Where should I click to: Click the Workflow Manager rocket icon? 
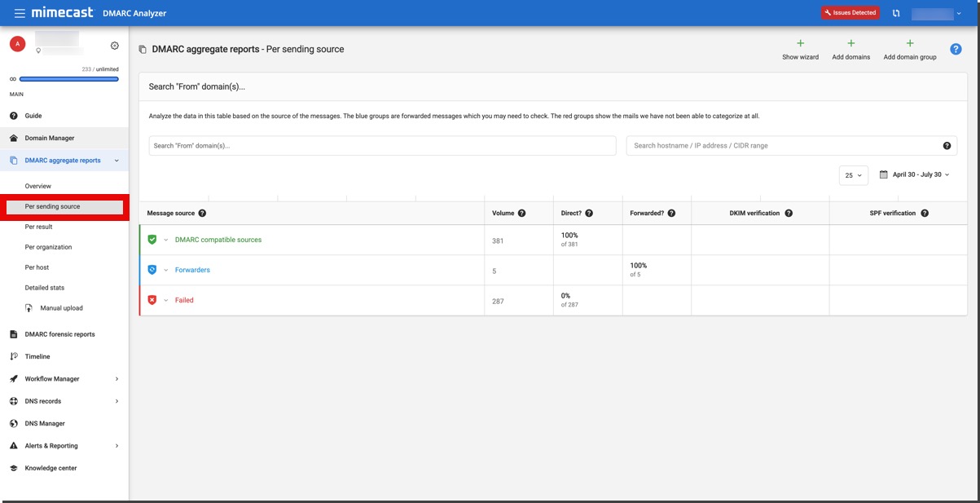(14, 379)
